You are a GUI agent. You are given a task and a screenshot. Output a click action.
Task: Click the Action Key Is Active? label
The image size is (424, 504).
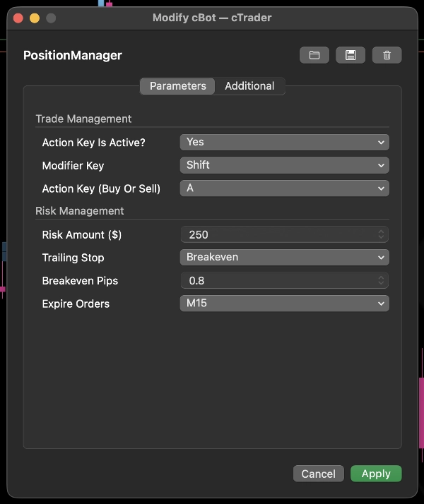tap(93, 143)
